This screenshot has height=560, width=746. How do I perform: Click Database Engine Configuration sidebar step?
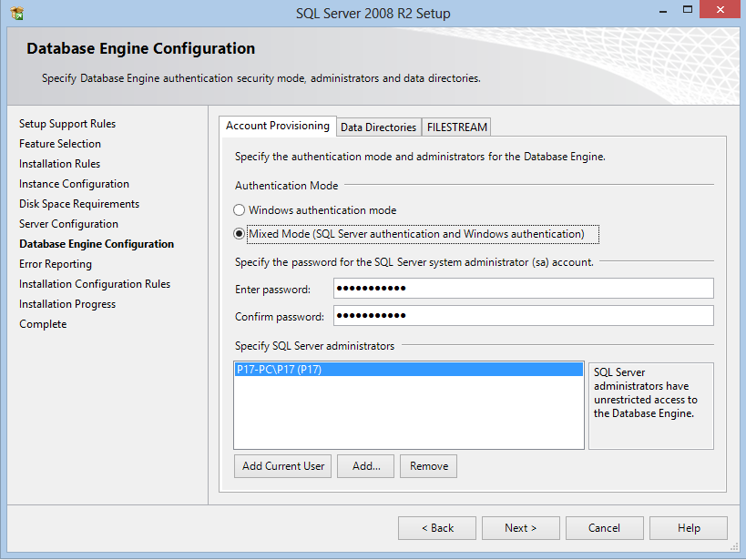(97, 244)
